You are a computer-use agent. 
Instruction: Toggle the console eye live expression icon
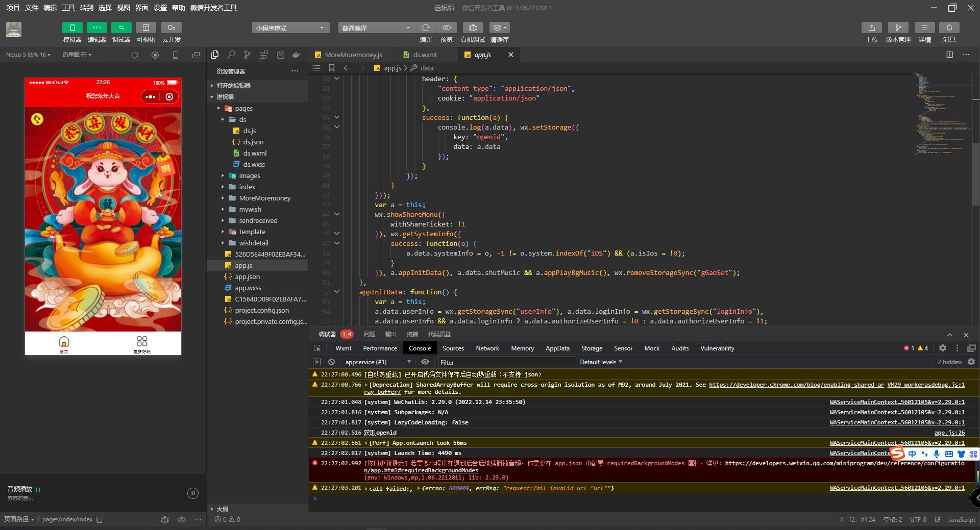(425, 362)
